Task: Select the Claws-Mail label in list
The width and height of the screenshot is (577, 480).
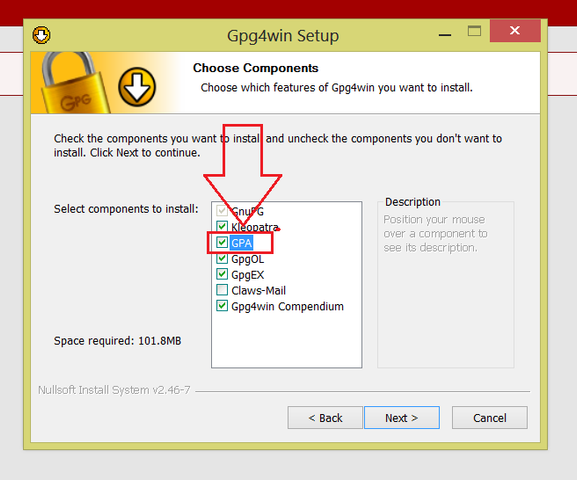Action: (x=258, y=290)
